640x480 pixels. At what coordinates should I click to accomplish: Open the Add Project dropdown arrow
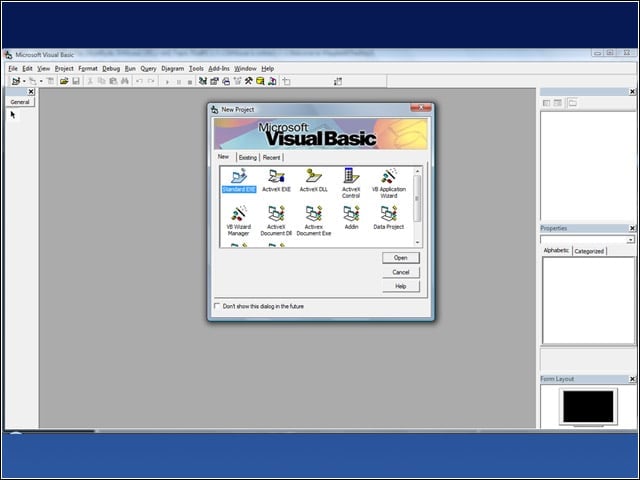pos(24,81)
